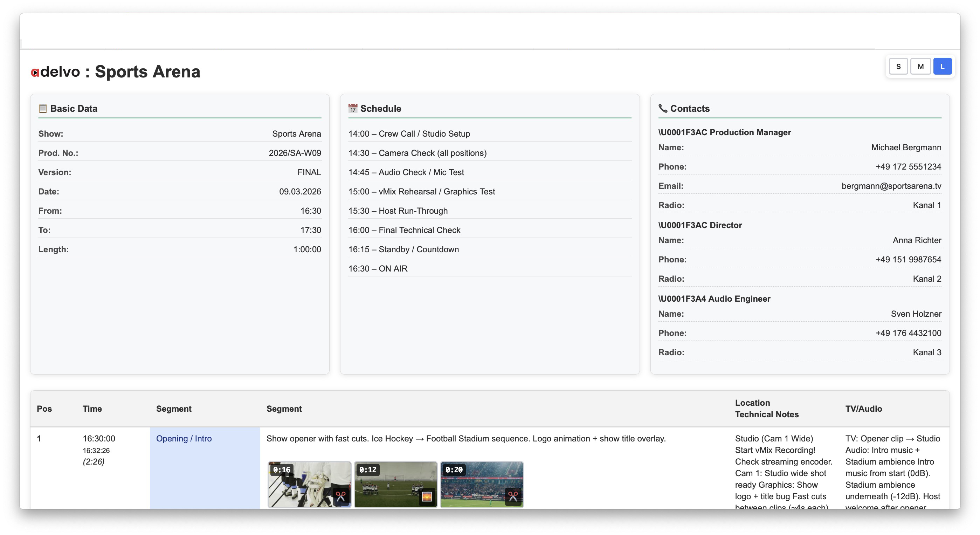Click the Contacts phone icon

(663, 109)
